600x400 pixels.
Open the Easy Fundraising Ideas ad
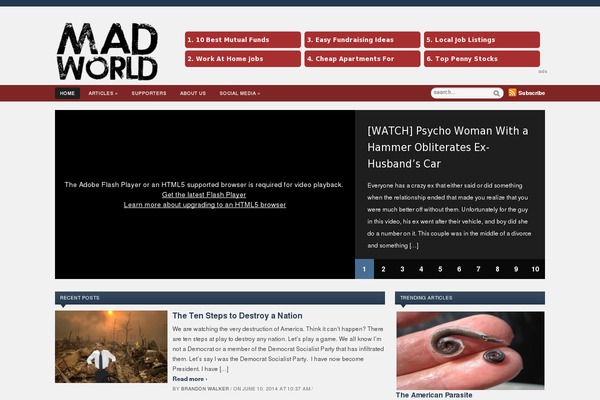click(362, 40)
